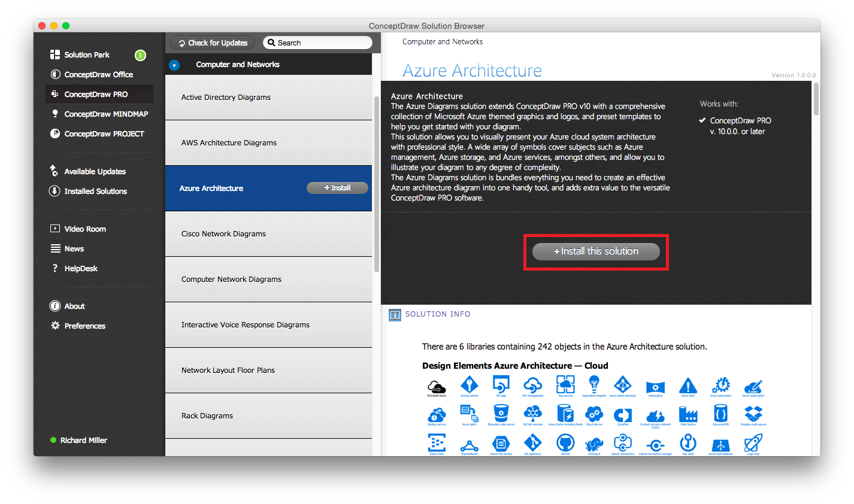Click the + Install button for Azure Architecture
Viewport: 854px width, 504px height.
click(337, 188)
